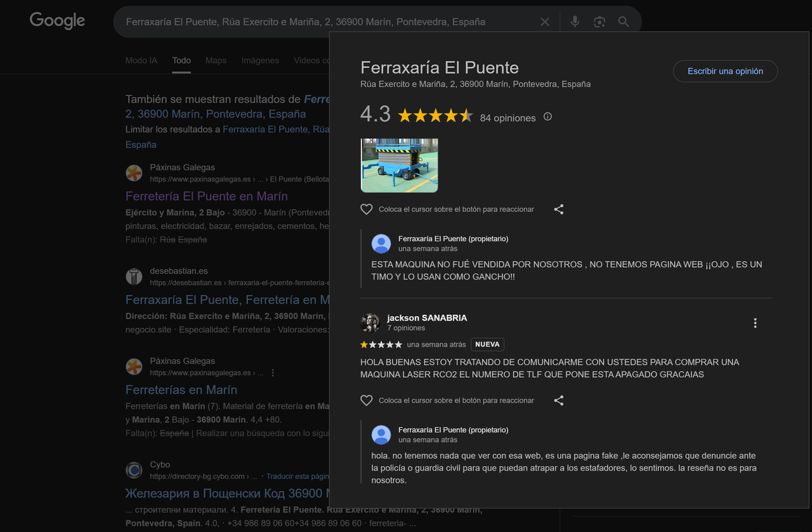Clear the search query with the X icon
Viewport: 812px width, 532px height.
[544, 21]
